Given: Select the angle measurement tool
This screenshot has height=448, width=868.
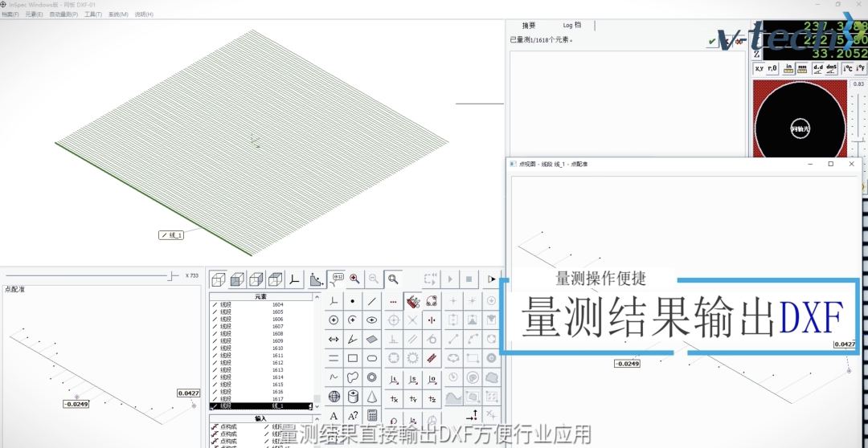Looking at the screenshot, I should [x=353, y=339].
